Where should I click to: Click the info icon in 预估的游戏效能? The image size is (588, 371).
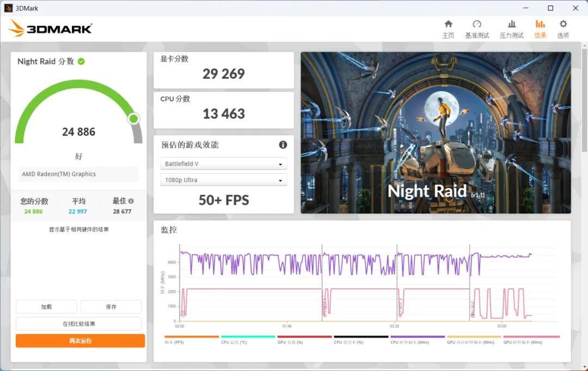283,145
